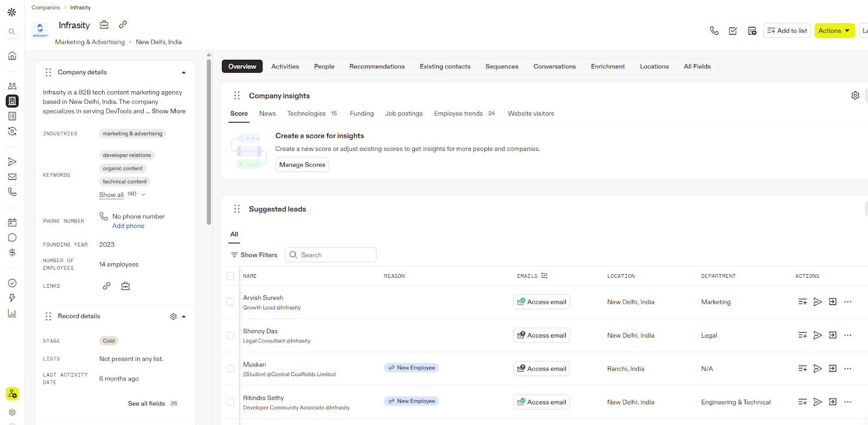
Task: Click the phone call icon in the top right
Action: tap(714, 31)
